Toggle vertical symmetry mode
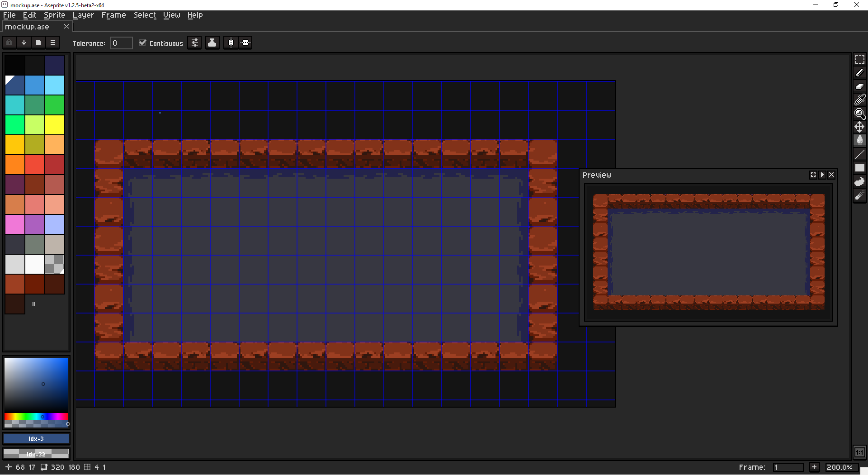 coord(245,43)
